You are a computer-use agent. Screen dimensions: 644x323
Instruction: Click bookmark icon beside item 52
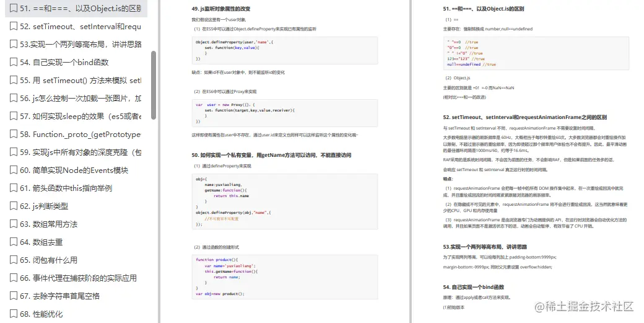(14, 26)
